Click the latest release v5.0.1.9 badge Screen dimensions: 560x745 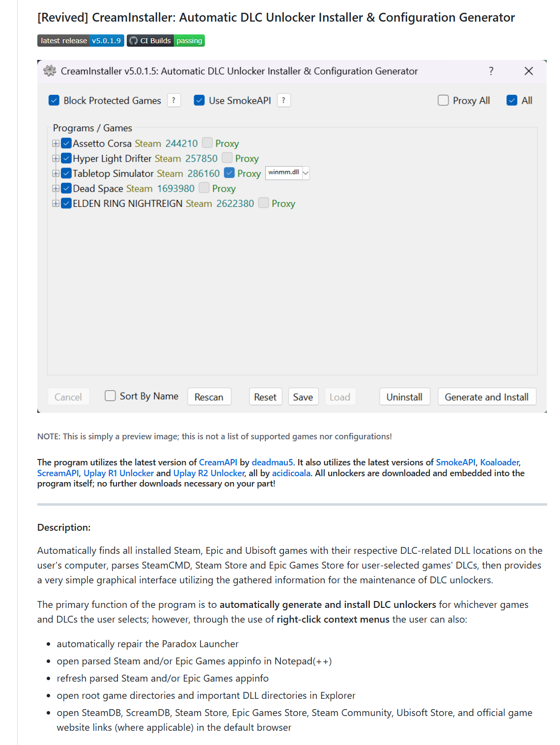point(81,41)
